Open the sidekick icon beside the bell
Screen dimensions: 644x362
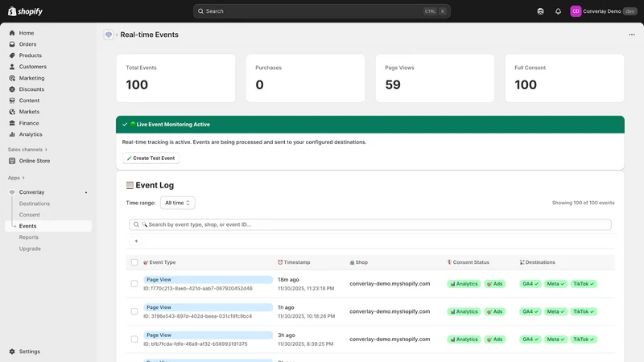pyautogui.click(x=540, y=11)
